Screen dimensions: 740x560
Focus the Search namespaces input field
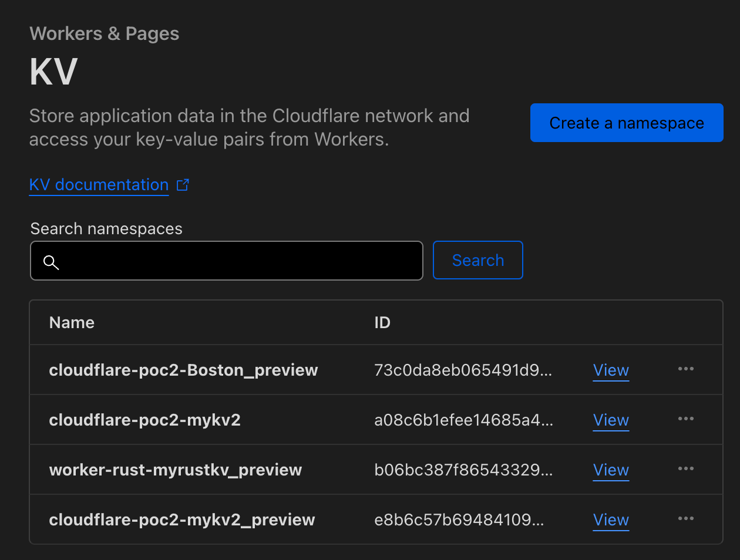click(x=227, y=261)
